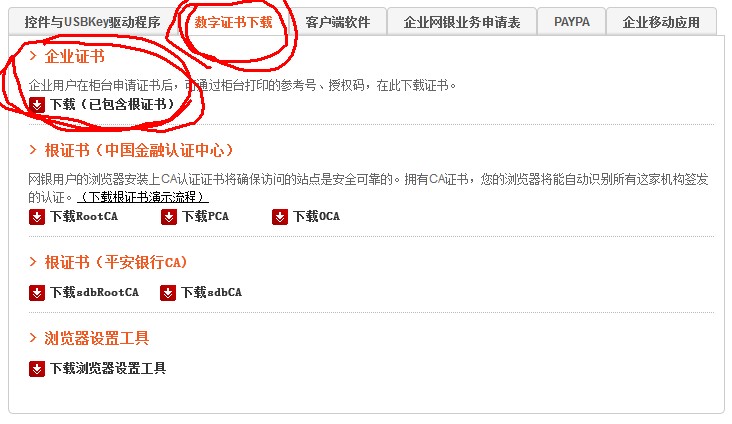Image resolution: width=732 pixels, height=424 pixels.
Task: Click the download icon beside 下载sdbCA
Action: pyautogui.click(x=168, y=293)
